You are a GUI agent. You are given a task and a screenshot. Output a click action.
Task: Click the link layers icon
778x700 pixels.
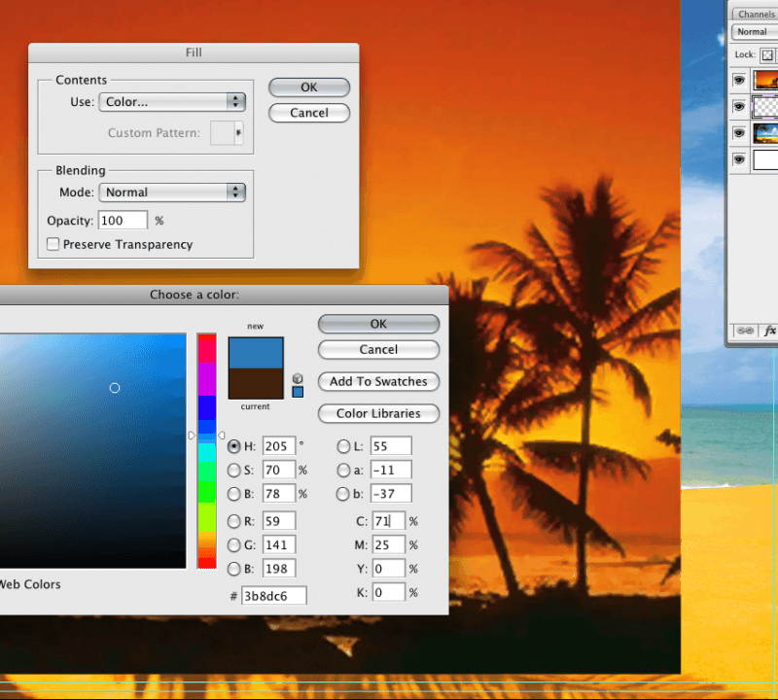[746, 331]
